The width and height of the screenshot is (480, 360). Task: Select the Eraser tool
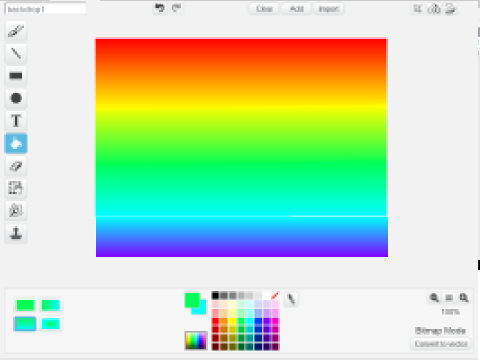pyautogui.click(x=16, y=166)
